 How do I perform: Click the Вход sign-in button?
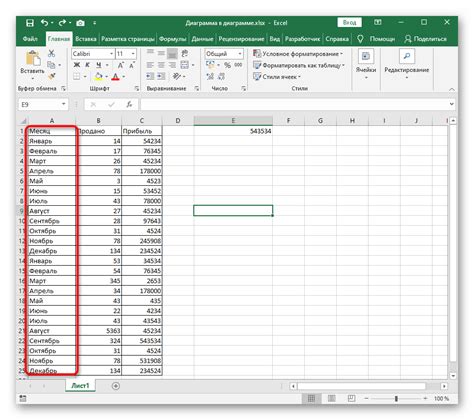[349, 23]
